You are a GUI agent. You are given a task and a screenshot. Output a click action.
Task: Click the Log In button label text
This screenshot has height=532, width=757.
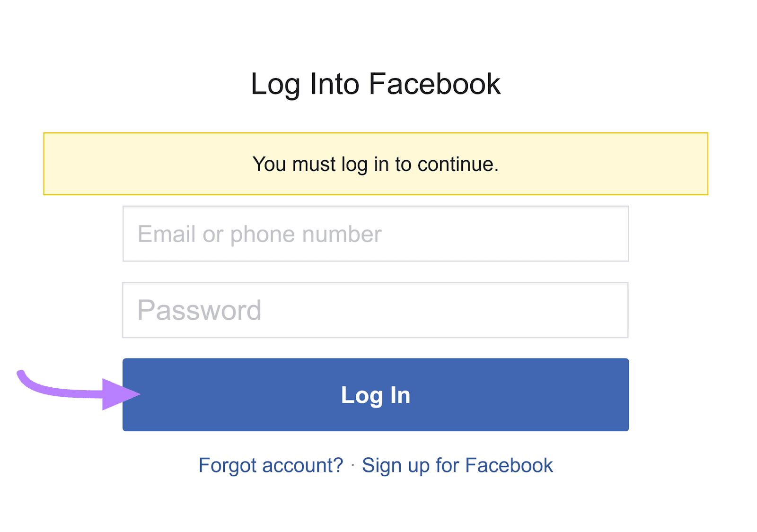coord(376,396)
